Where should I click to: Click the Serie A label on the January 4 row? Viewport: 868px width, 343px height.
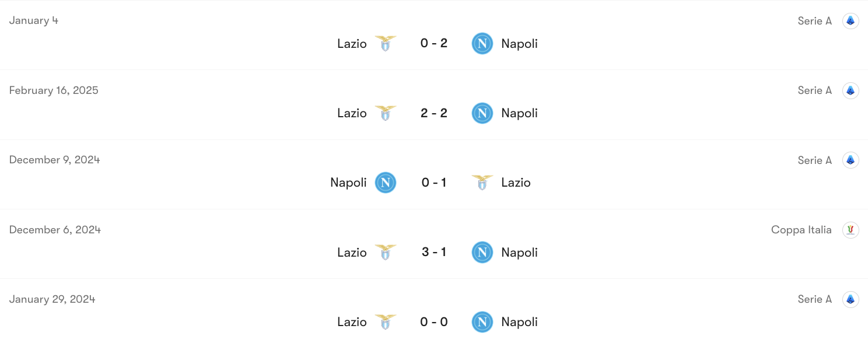point(814,20)
